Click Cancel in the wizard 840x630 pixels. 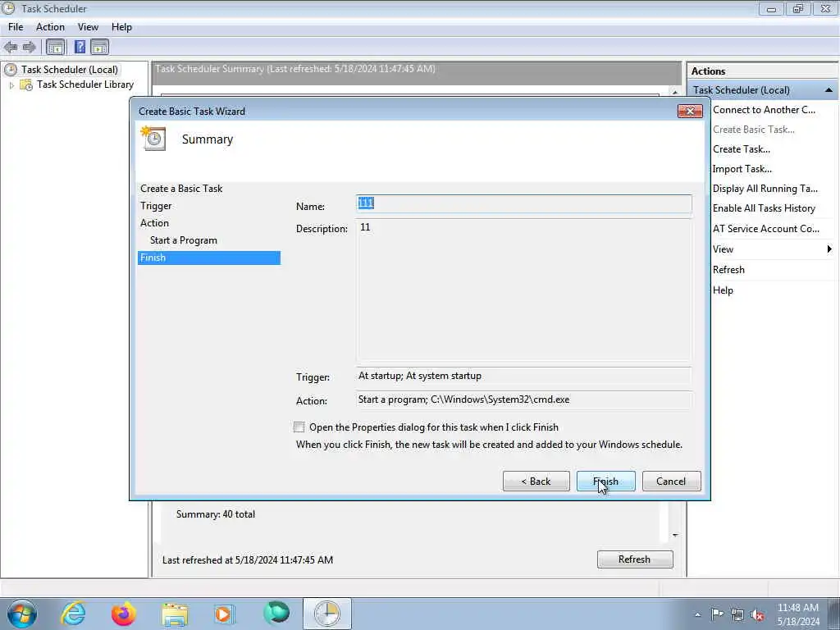pos(671,481)
